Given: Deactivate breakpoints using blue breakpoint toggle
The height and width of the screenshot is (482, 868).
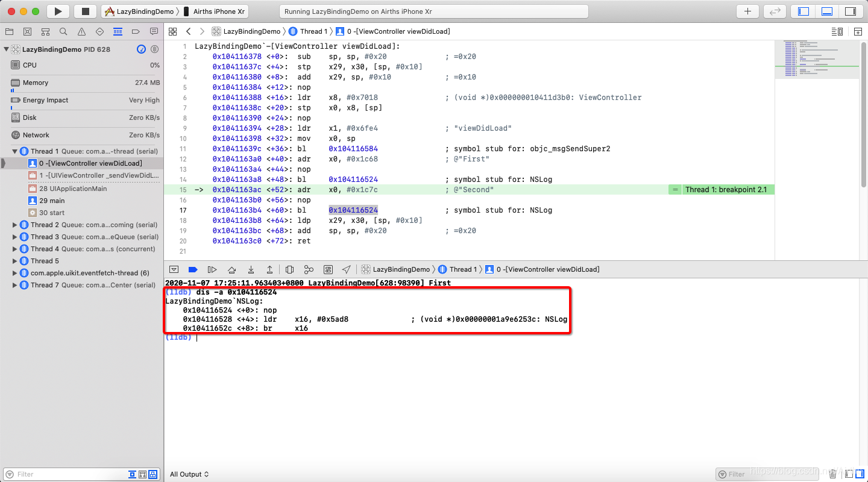Looking at the screenshot, I should (x=193, y=269).
